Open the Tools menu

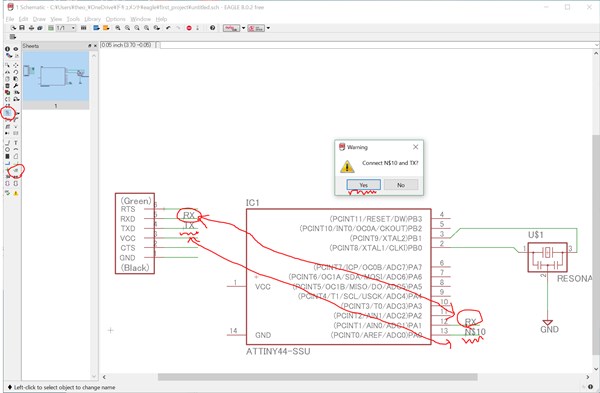[73, 19]
